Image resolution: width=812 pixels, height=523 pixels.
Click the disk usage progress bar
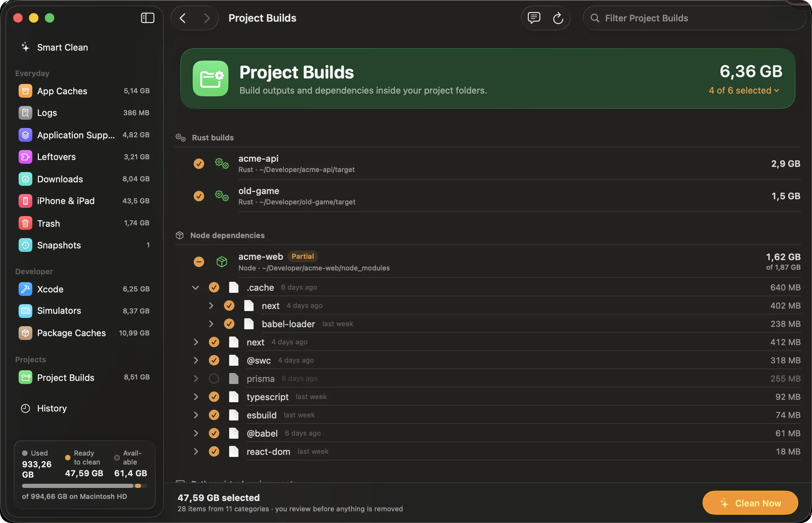click(84, 486)
